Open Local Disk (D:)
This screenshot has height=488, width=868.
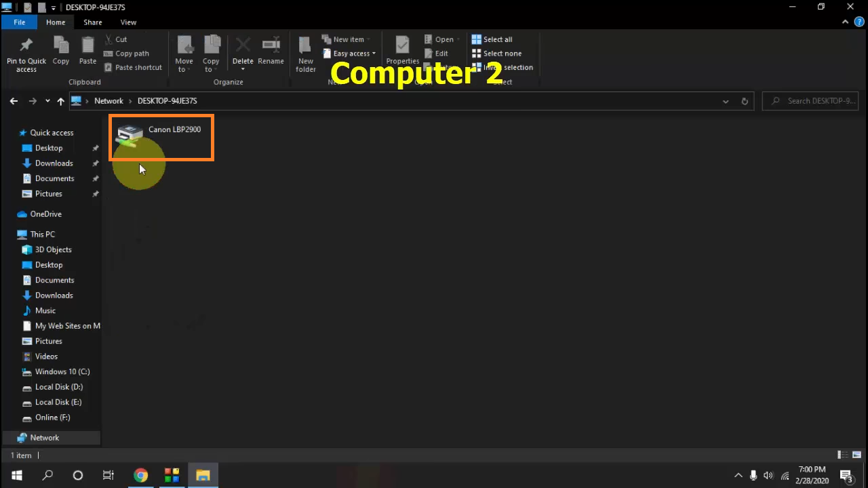pyautogui.click(x=58, y=387)
